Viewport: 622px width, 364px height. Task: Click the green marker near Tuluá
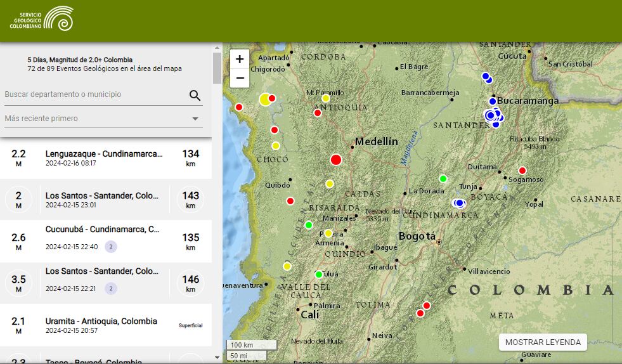(319, 275)
